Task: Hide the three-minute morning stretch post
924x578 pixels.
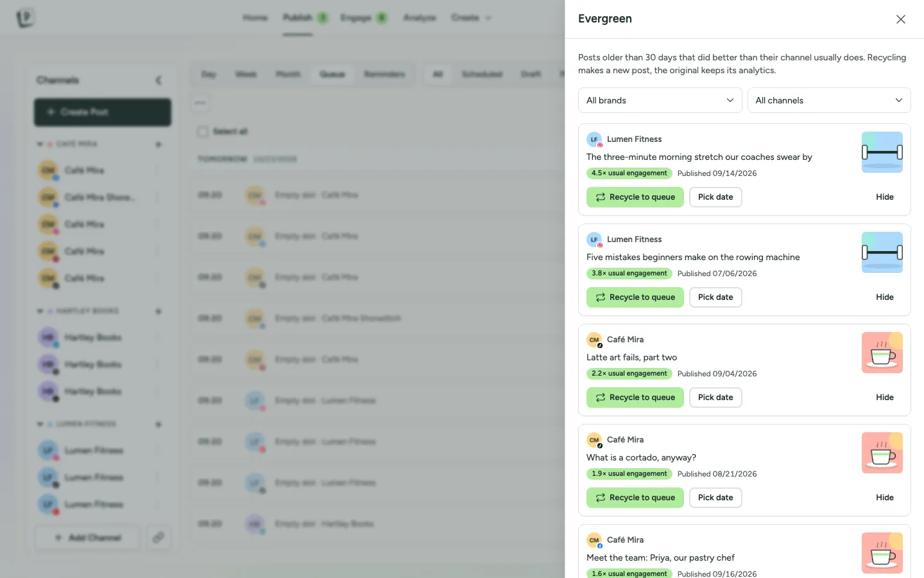Action: point(885,197)
